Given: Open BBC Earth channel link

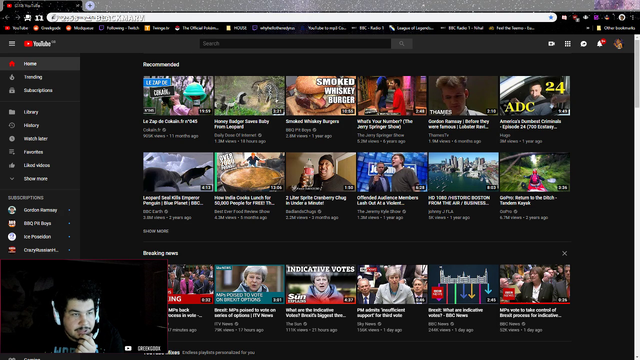Looking at the screenshot, I should (x=153, y=211).
